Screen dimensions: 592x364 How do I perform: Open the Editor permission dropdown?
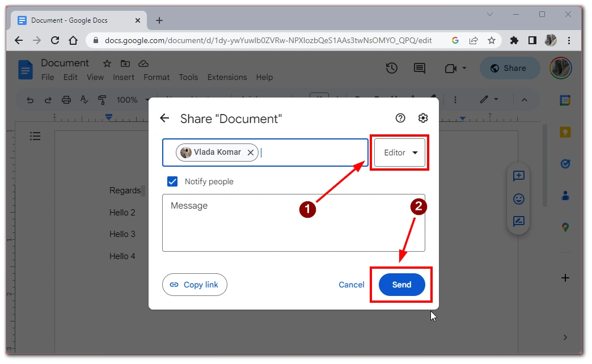(x=400, y=153)
